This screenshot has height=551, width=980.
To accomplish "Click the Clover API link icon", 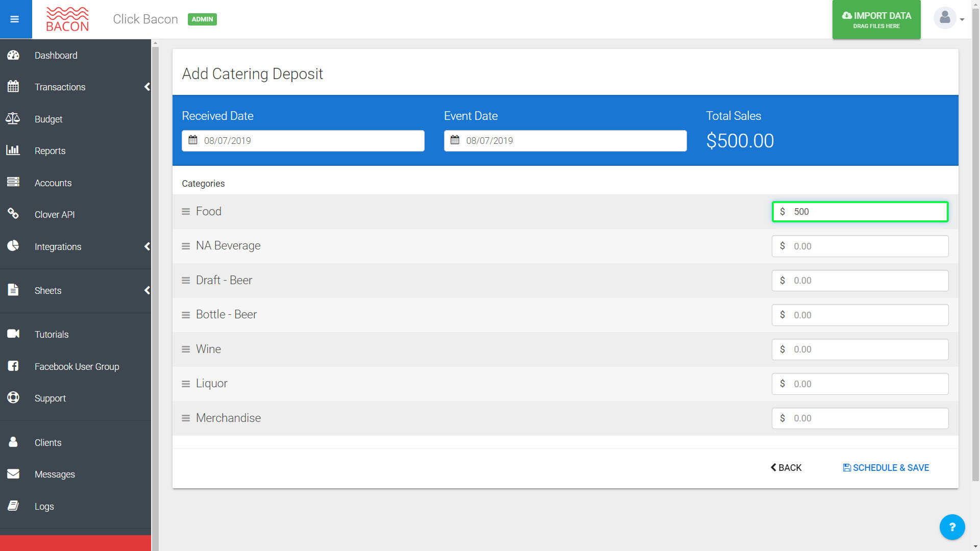I will tap(13, 214).
